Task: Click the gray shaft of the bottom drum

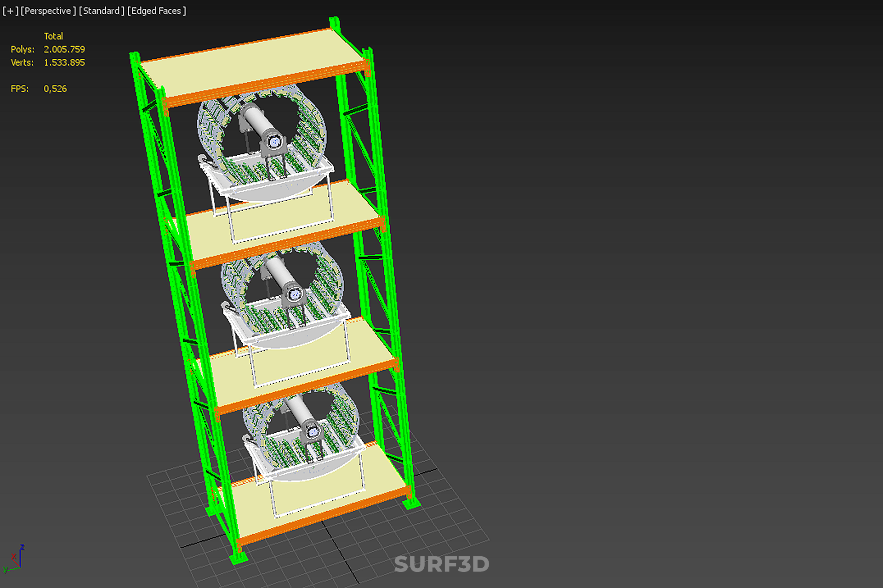Action: pos(300,410)
